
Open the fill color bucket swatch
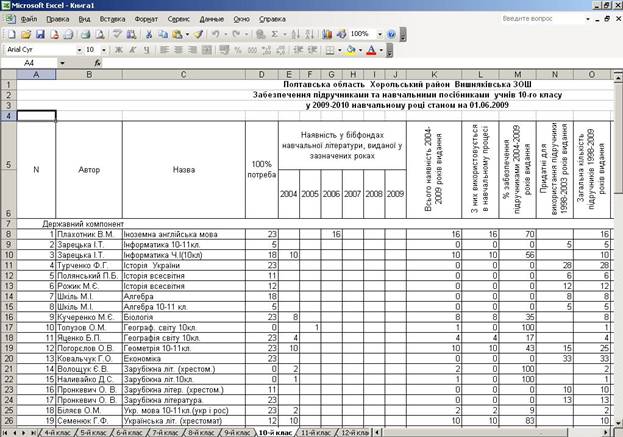click(x=351, y=50)
